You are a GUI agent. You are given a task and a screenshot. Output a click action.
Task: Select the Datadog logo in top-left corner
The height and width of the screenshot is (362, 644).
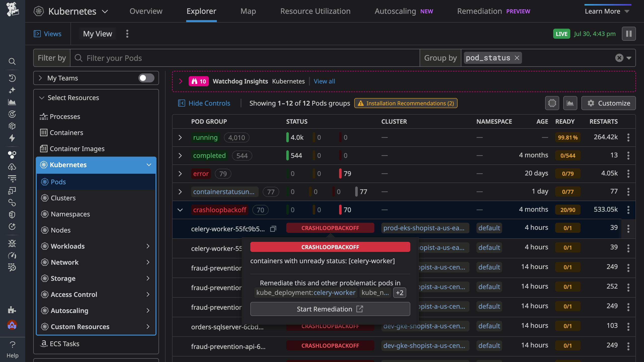click(13, 11)
